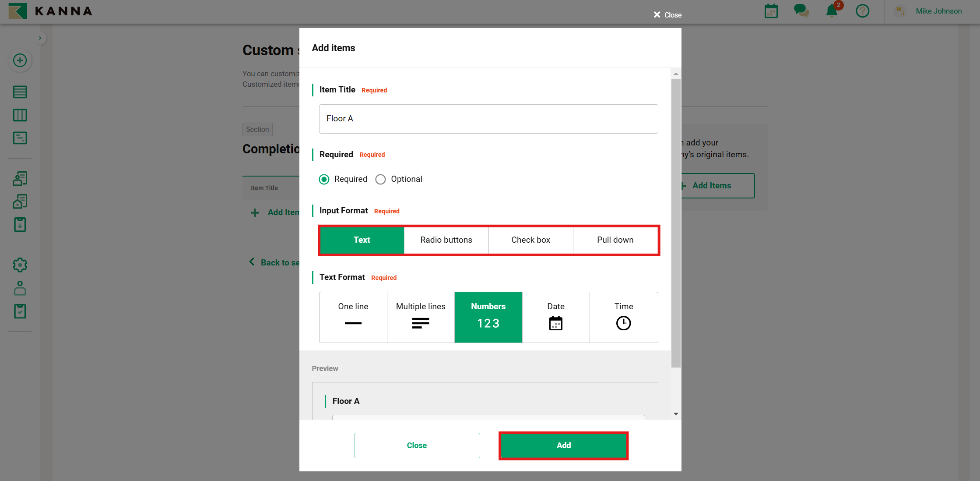980x481 pixels.
Task: Open the settings gear in sidebar
Action: coord(20,265)
